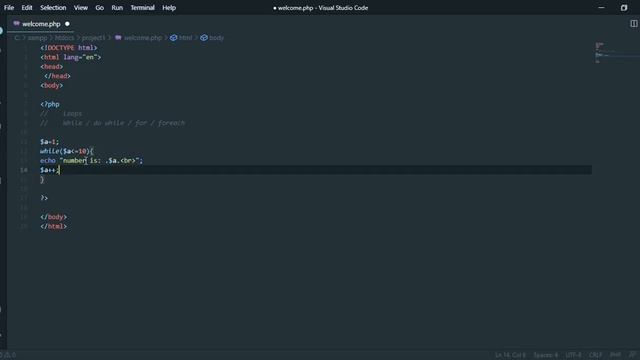
Task: Click the errors and warnings status indicator
Action: point(8,355)
